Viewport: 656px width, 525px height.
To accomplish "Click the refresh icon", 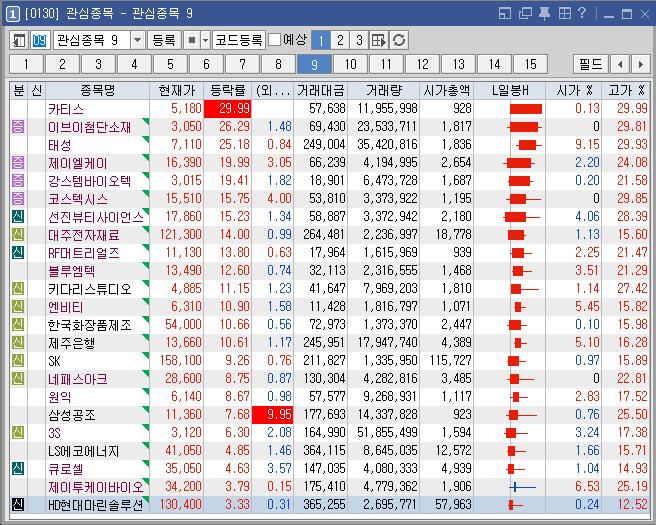I will (x=399, y=41).
